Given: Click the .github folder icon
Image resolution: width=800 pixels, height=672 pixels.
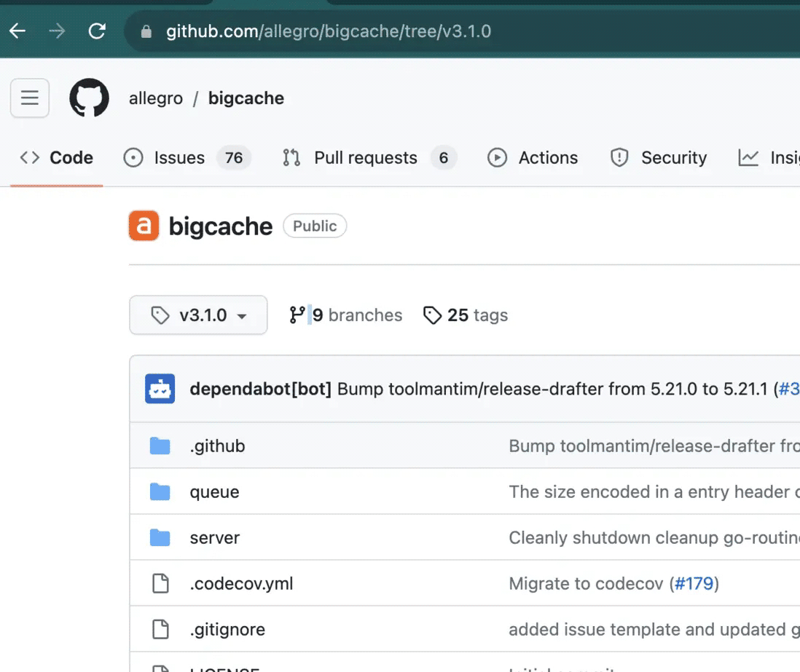Looking at the screenshot, I should point(160,446).
